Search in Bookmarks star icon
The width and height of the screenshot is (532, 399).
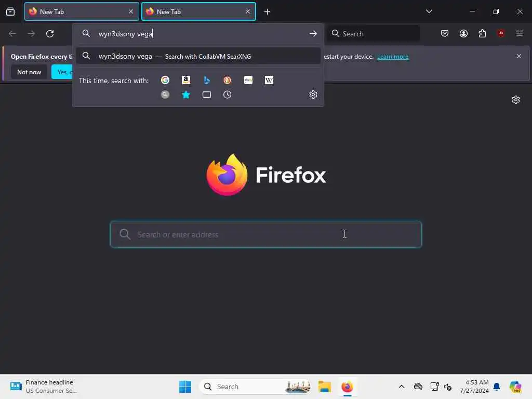click(186, 95)
